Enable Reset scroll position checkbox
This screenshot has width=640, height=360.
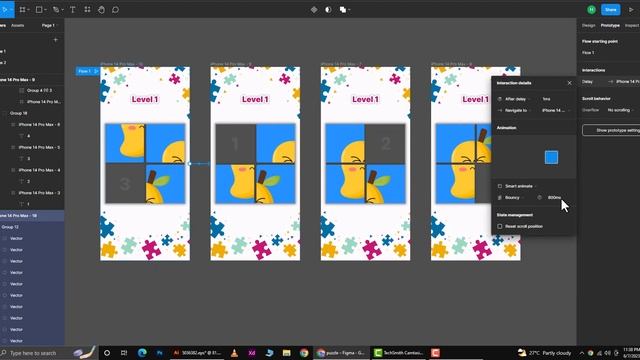[x=500, y=227]
